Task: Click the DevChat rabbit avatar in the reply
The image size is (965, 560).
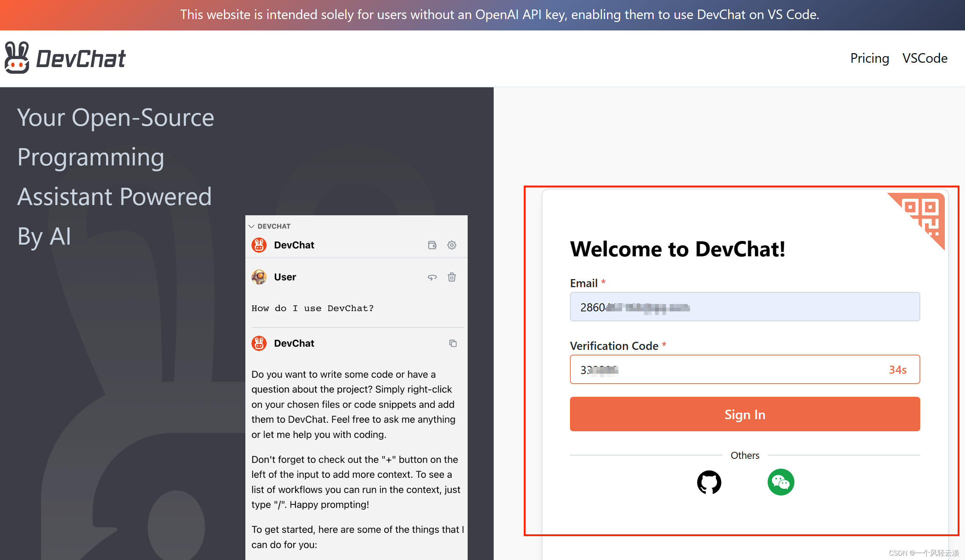Action: coord(259,343)
